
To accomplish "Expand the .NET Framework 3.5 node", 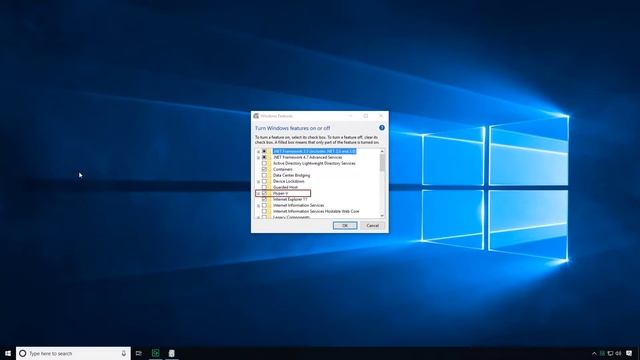I will [258, 151].
